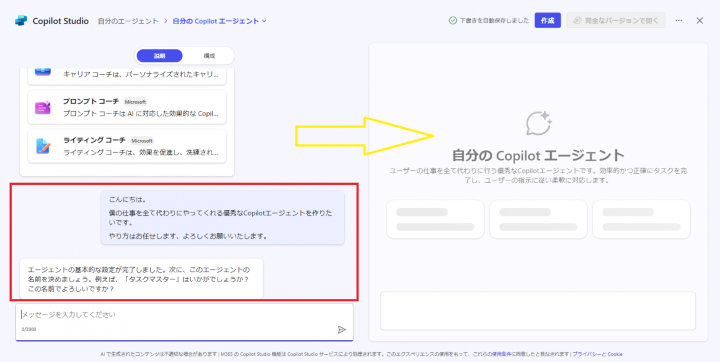Select the ライティング コーチ template card

(127, 146)
